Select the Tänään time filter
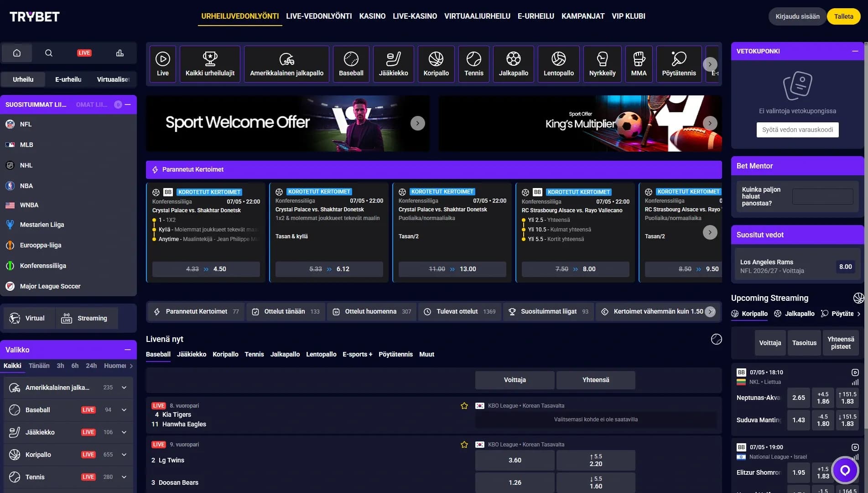The image size is (868, 493). pyautogui.click(x=39, y=366)
